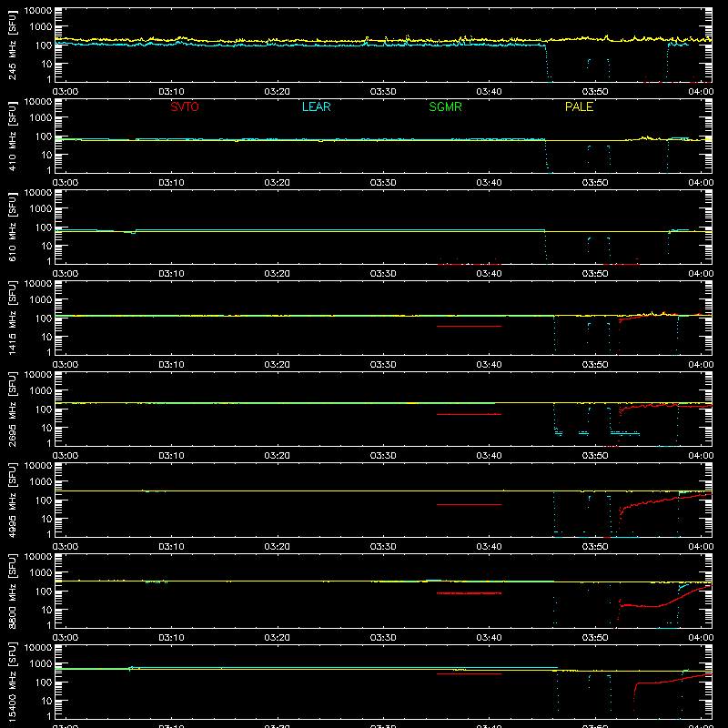
Task: Click 03:00 time label under 8800 MHz panel
Action: pos(66,638)
